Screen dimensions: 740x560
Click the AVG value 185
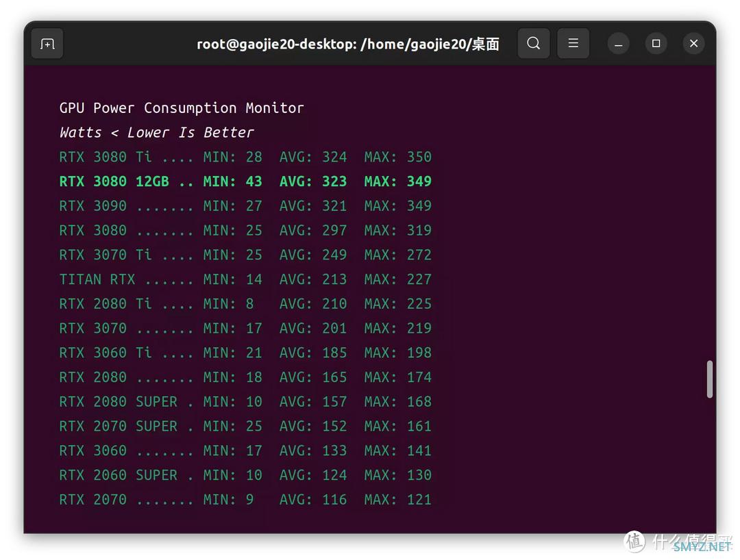click(x=334, y=353)
